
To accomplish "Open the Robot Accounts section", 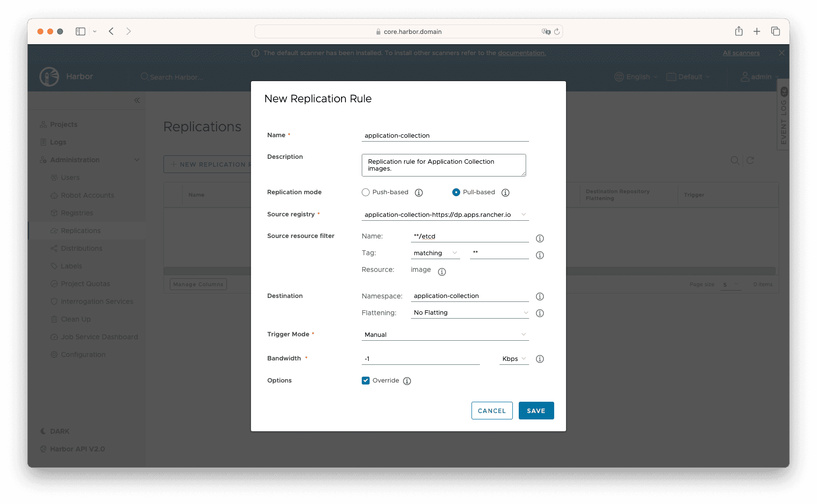I will (87, 195).
